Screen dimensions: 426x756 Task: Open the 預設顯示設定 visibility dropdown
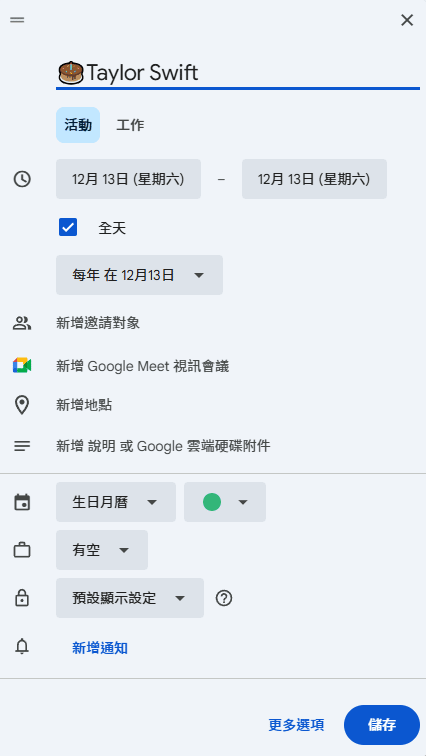(x=130, y=598)
